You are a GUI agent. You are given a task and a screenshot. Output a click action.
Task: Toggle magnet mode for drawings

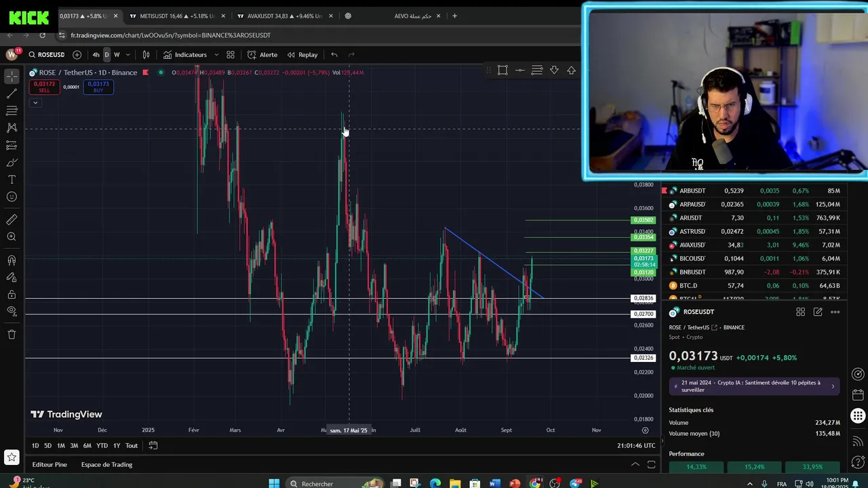point(12,260)
